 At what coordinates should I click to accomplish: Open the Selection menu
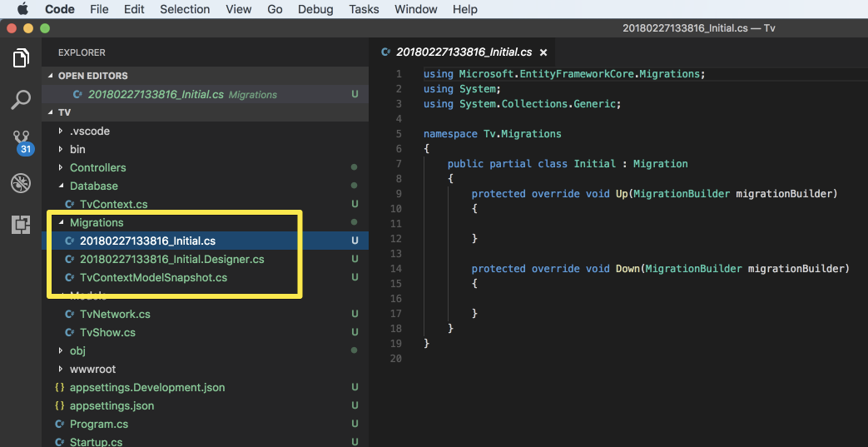(185, 9)
